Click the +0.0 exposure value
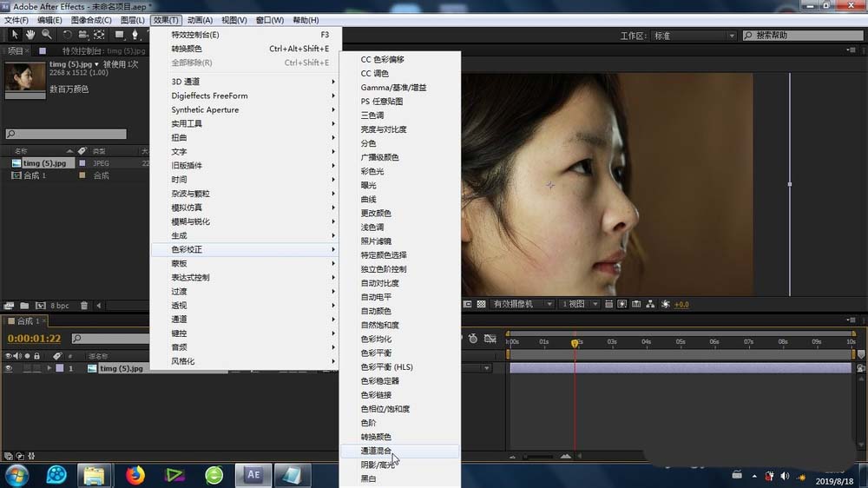The image size is (868, 488). click(681, 304)
